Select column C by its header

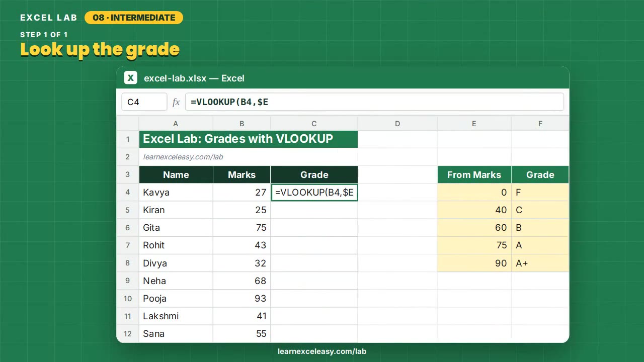(x=314, y=124)
